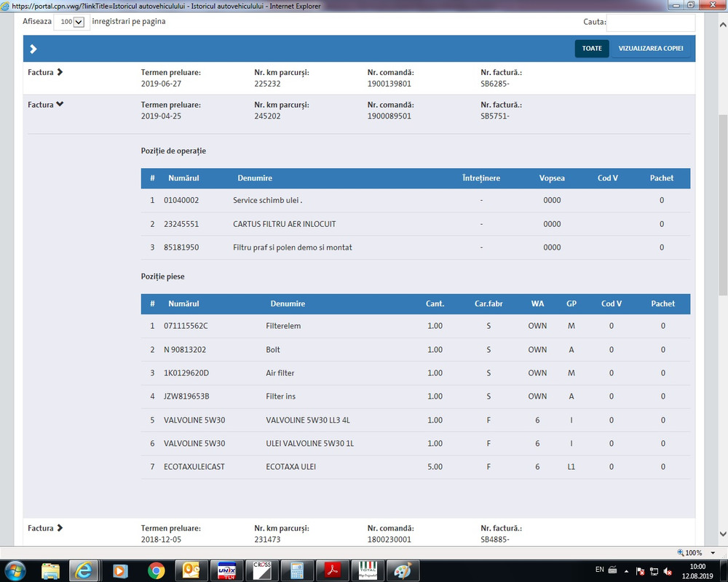728x582 pixels.
Task: Open the TOTAL application in the taskbar
Action: click(x=367, y=570)
